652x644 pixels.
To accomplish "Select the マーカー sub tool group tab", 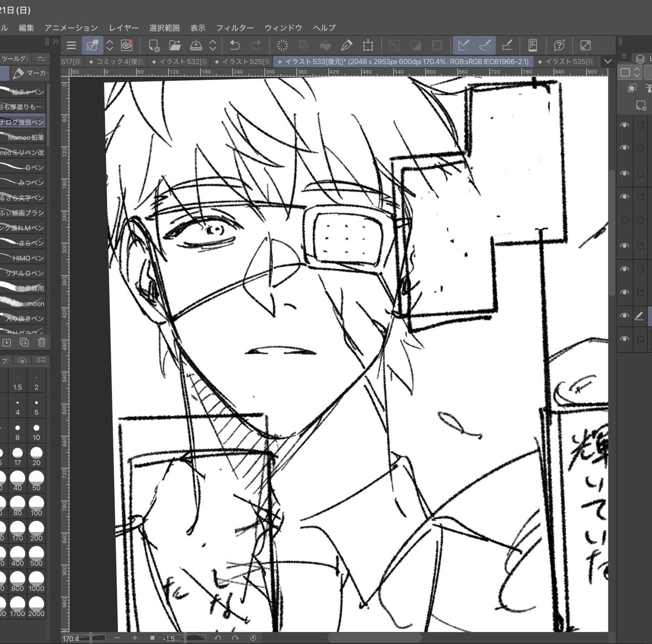I will (x=31, y=73).
